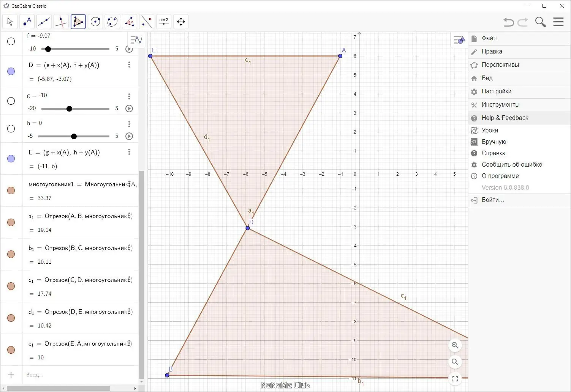Select the Point tool
Image resolution: width=571 pixels, height=392 pixels.
click(27, 22)
